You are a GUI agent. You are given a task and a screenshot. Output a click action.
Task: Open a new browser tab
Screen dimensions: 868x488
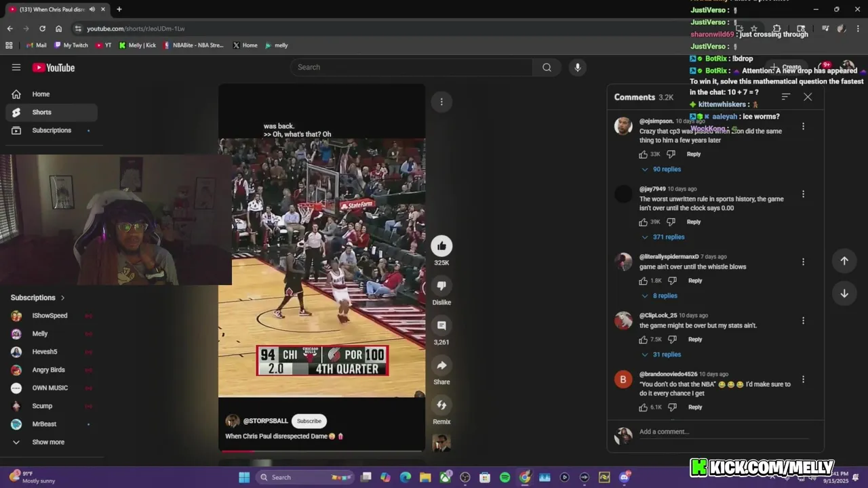[119, 9]
